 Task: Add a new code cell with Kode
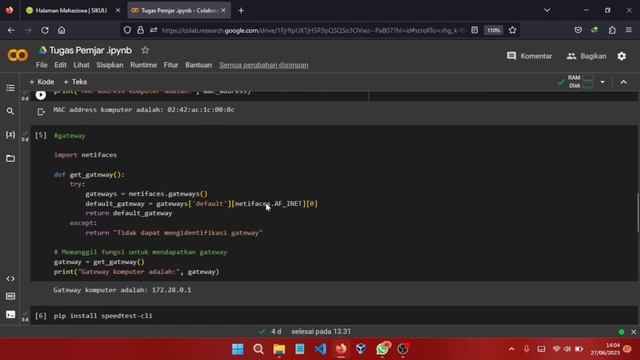pyautogui.click(x=42, y=82)
